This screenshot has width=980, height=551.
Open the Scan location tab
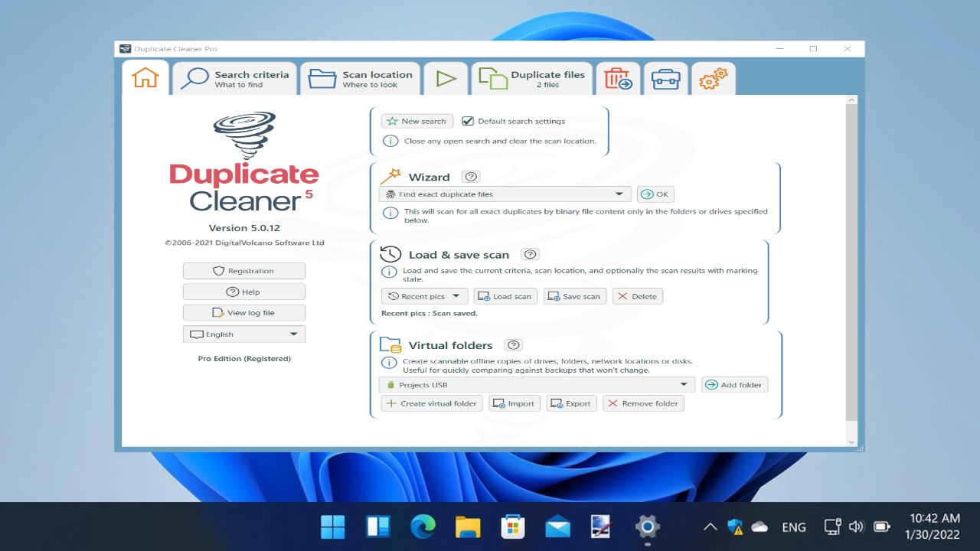[361, 78]
